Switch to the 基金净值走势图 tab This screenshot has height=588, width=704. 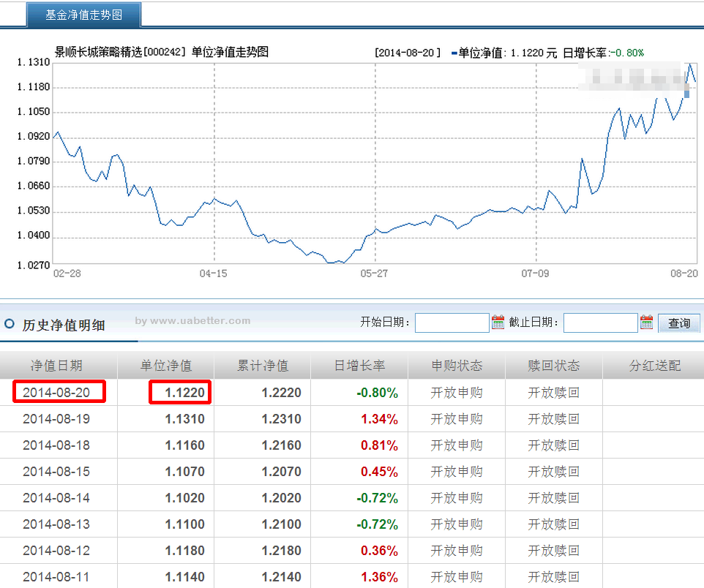84,14
